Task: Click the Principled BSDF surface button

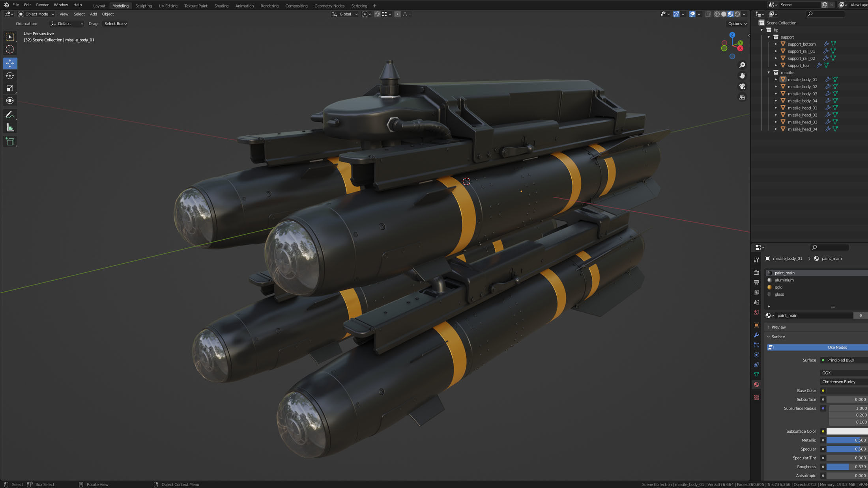Action: [844, 360]
